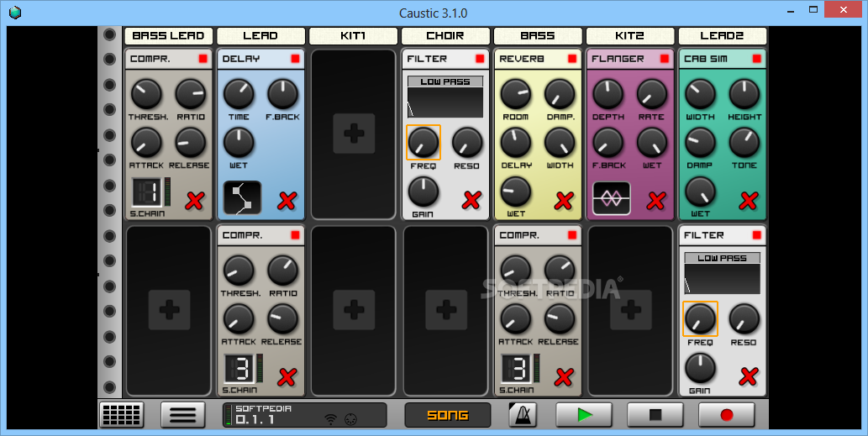Click the Caustic app icon in title bar
868x436 pixels.
click(x=15, y=12)
